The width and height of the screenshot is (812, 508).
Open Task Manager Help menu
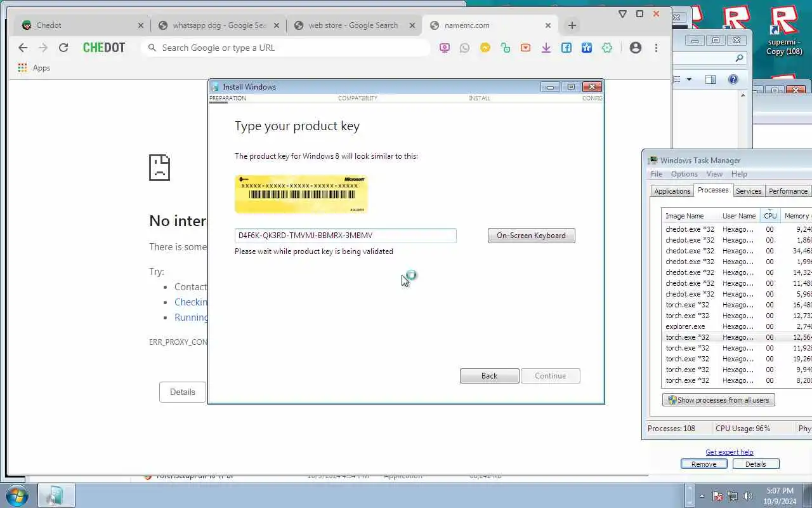739,174
